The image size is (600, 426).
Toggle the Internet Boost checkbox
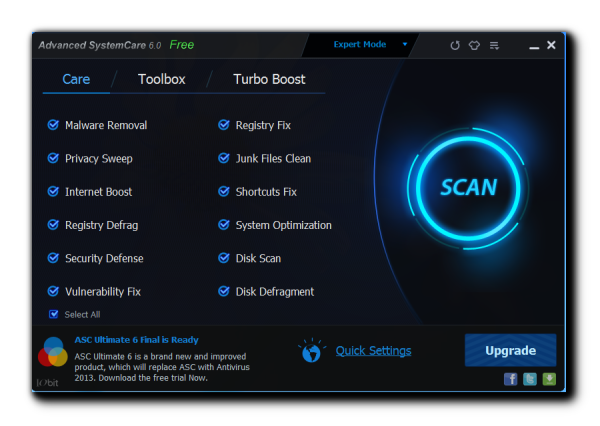tap(53, 191)
